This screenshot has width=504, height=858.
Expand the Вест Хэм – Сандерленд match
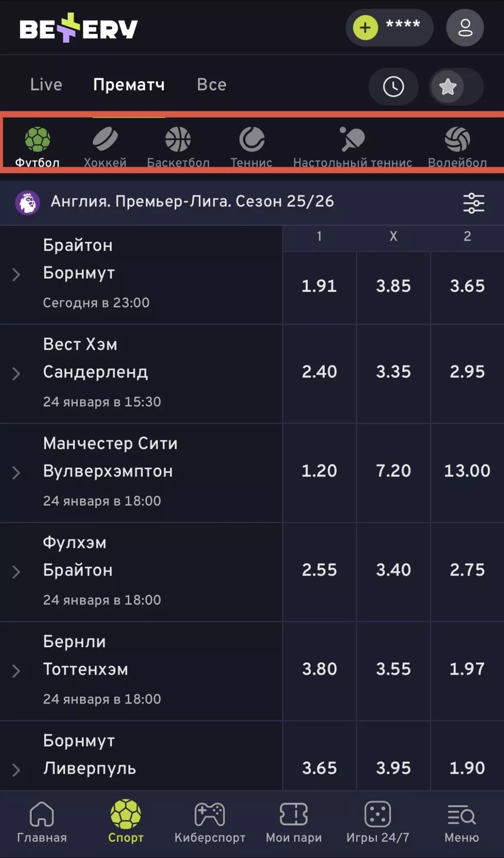tap(16, 373)
